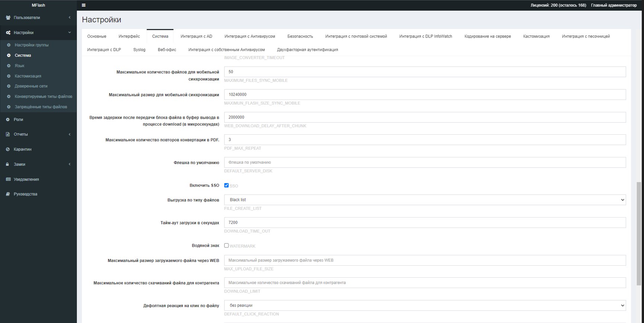Open the Интеграция с AD tab

pyautogui.click(x=196, y=36)
